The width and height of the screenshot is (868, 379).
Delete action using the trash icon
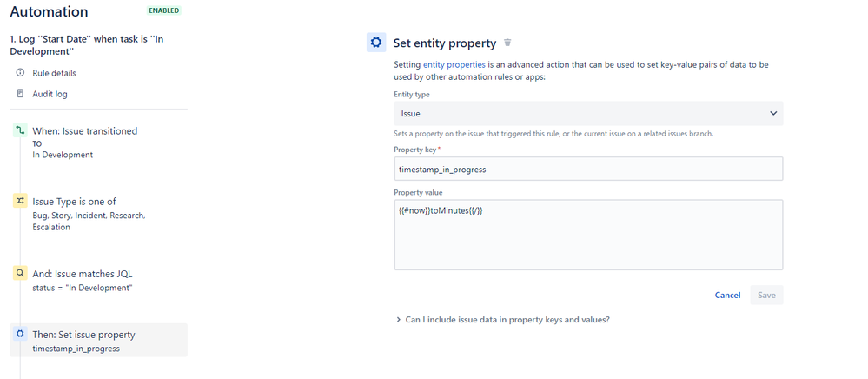click(x=507, y=43)
